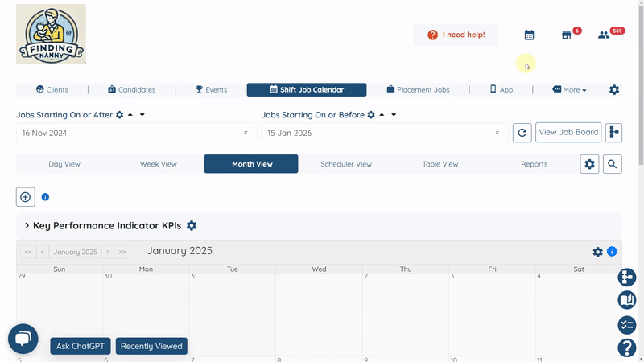Open KPIs settings gear
Image resolution: width=644 pixels, height=362 pixels.
(192, 226)
